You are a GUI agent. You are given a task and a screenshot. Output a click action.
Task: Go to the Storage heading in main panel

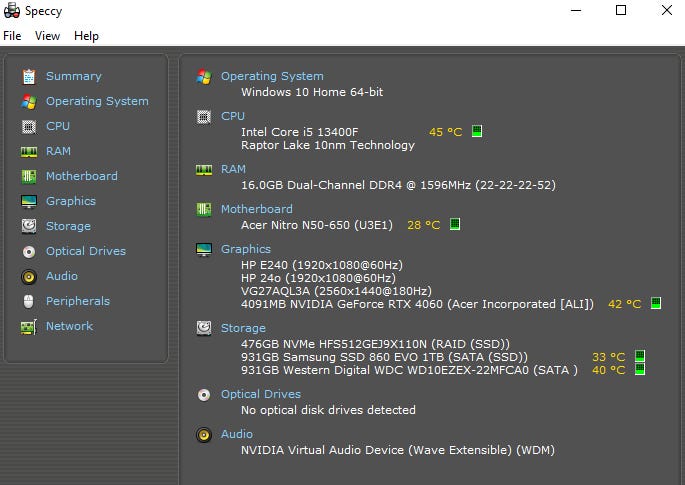(243, 328)
